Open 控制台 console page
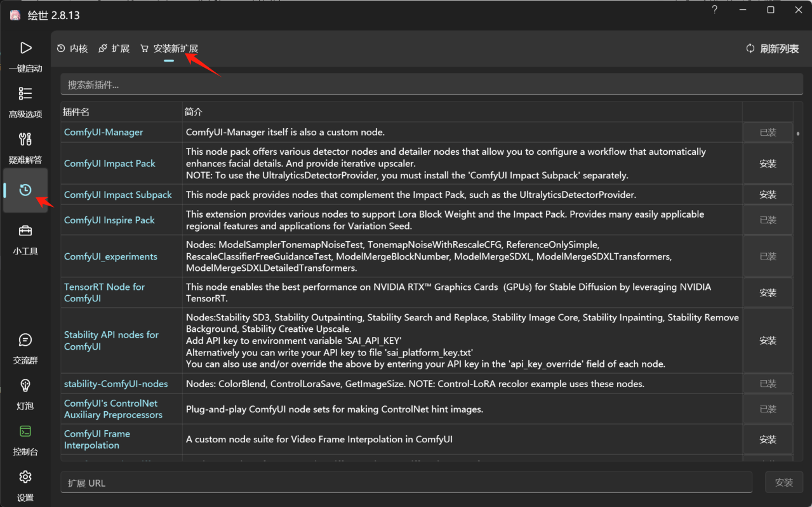The height and width of the screenshot is (507, 812). [25, 440]
